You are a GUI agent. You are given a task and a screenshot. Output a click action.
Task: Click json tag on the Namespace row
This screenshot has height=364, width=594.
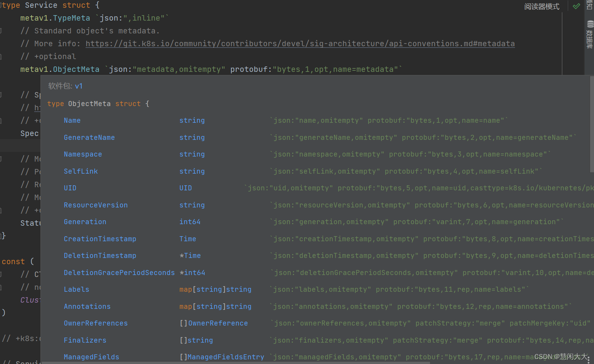410,154
